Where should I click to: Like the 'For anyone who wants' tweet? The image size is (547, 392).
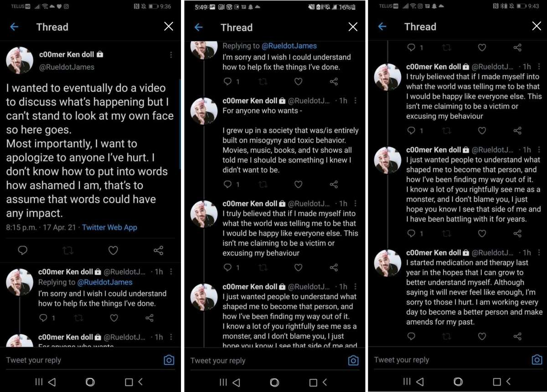pyautogui.click(x=299, y=184)
